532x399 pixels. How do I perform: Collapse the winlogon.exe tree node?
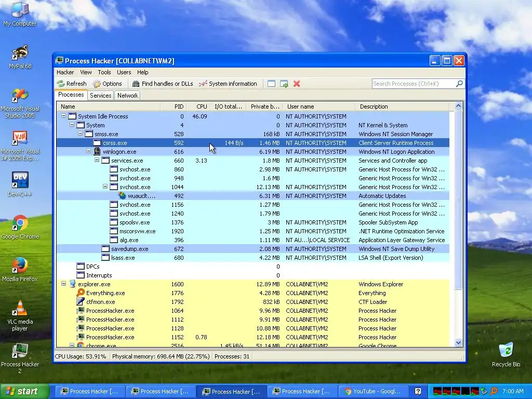88,151
